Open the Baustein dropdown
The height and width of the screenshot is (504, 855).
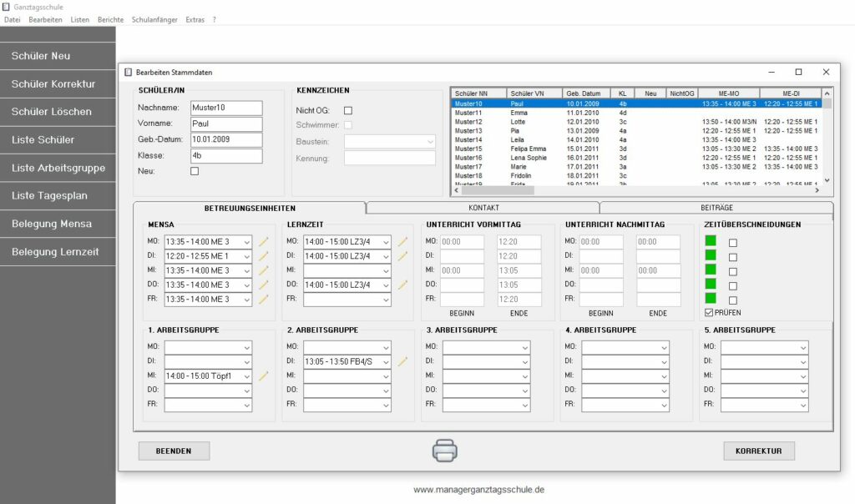(390, 142)
